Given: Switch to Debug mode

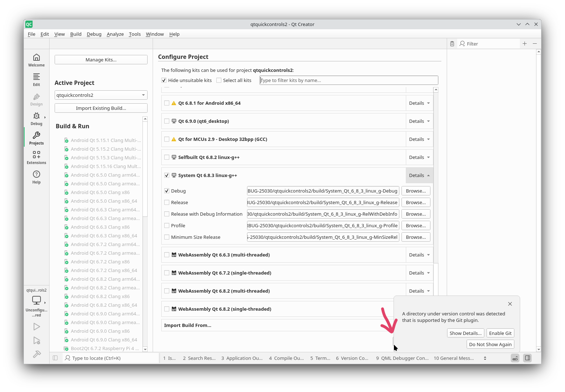Looking at the screenshot, I should 37,119.
